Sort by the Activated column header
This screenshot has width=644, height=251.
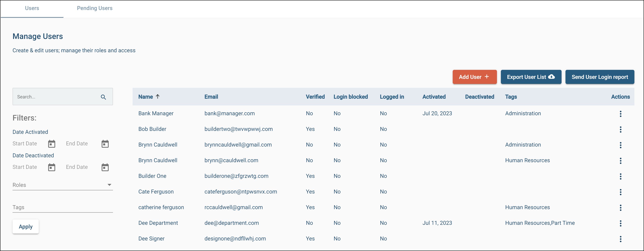click(434, 97)
